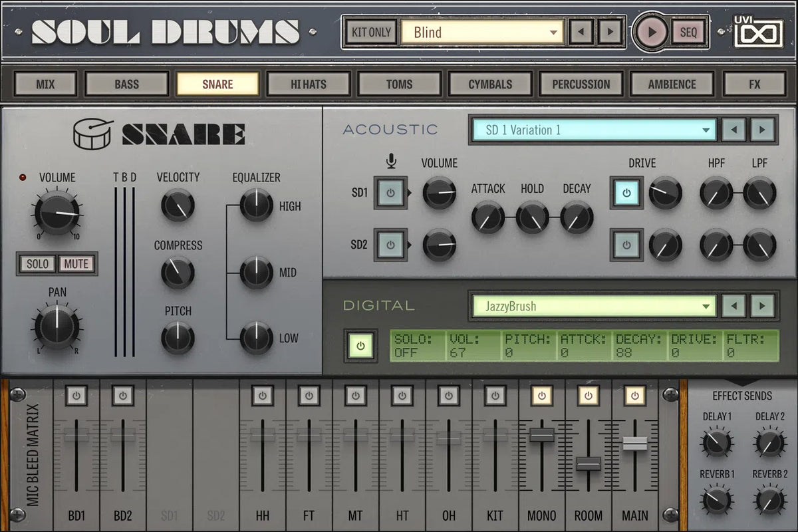Switch to the HI HATS tab

[x=309, y=84]
